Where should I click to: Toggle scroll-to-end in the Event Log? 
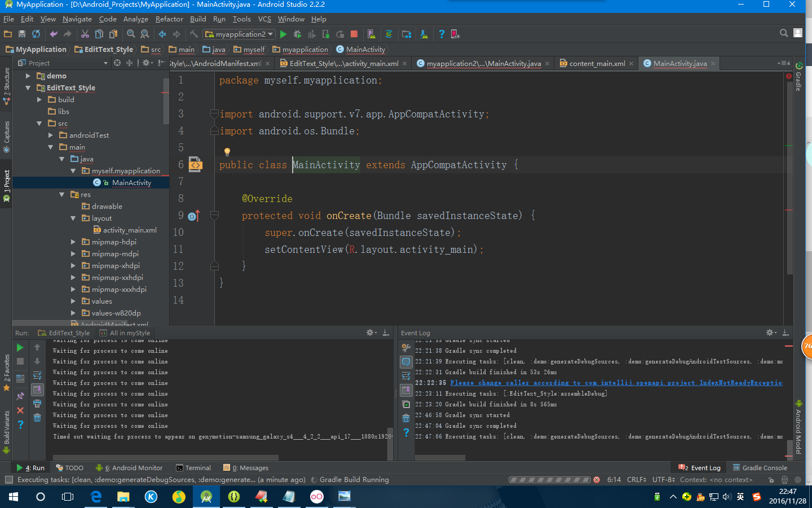coord(407,389)
